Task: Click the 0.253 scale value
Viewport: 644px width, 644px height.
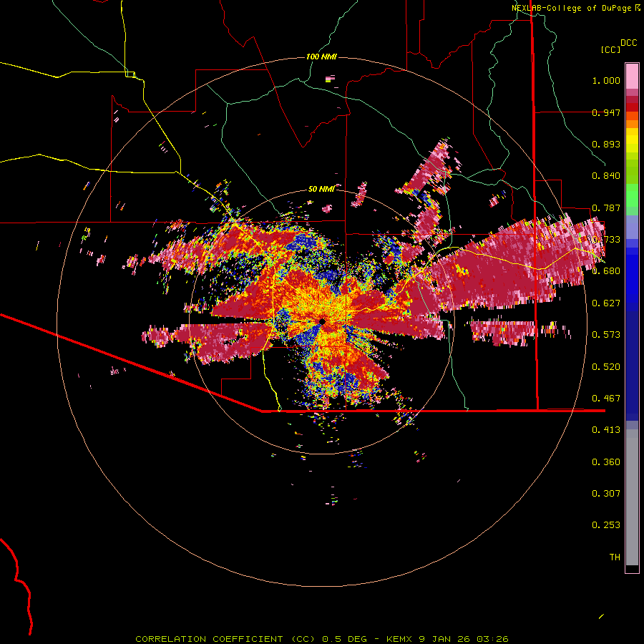Action: coord(606,525)
